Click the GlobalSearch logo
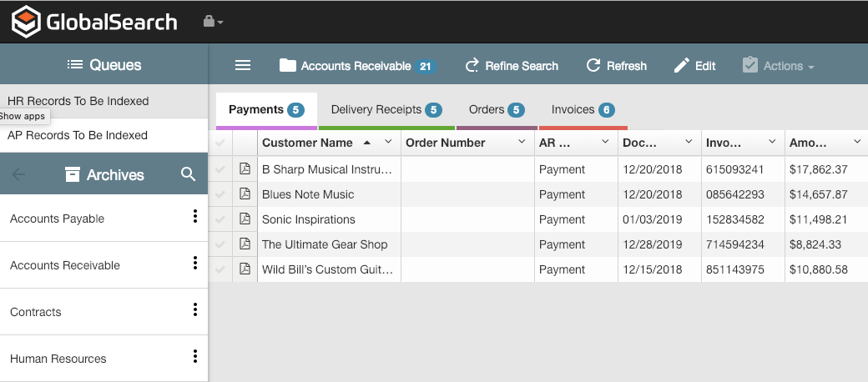The width and height of the screenshot is (868, 382). point(94,22)
